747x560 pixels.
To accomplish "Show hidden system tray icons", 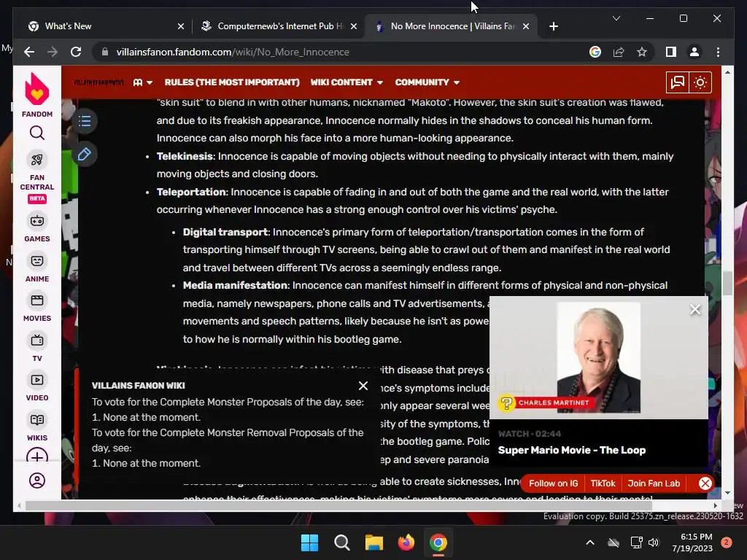I will pos(589,542).
